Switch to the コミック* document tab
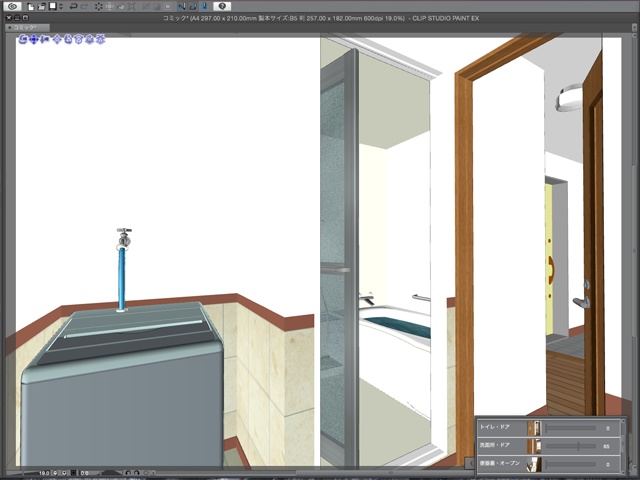 pyautogui.click(x=27, y=27)
